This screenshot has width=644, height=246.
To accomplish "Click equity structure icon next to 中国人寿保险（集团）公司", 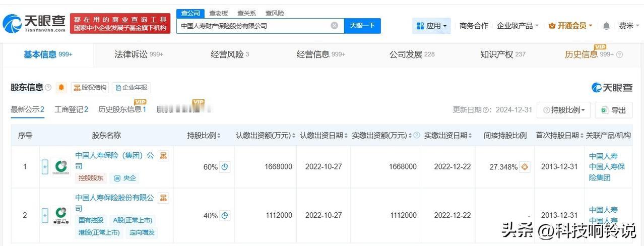I will tap(163, 156).
